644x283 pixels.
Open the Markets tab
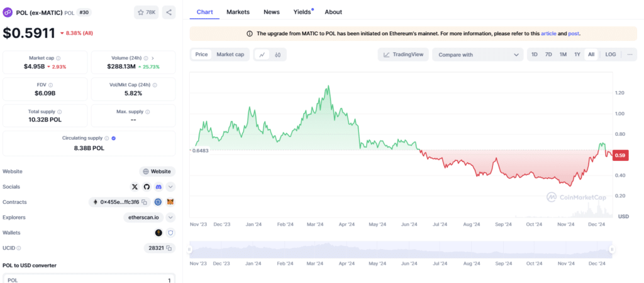tap(238, 12)
